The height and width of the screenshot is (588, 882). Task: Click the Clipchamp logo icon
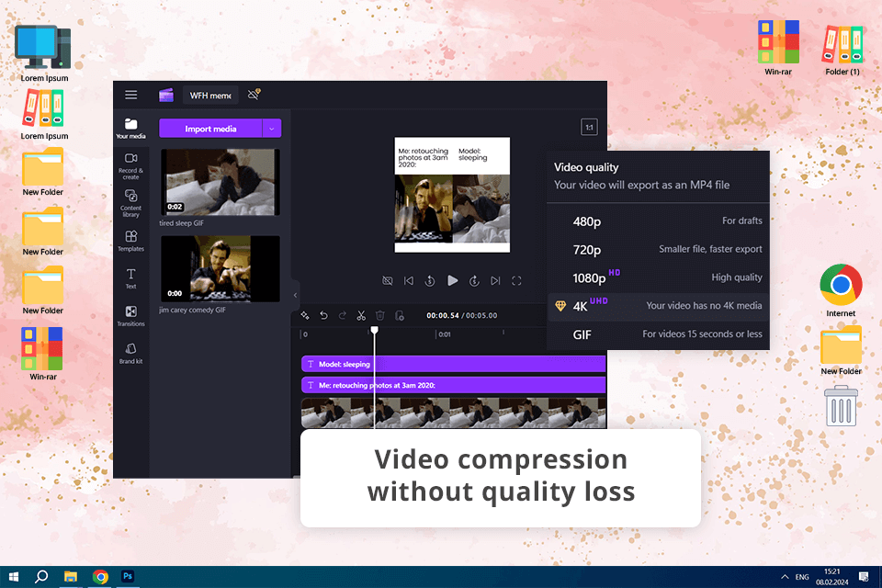pyautogui.click(x=166, y=96)
